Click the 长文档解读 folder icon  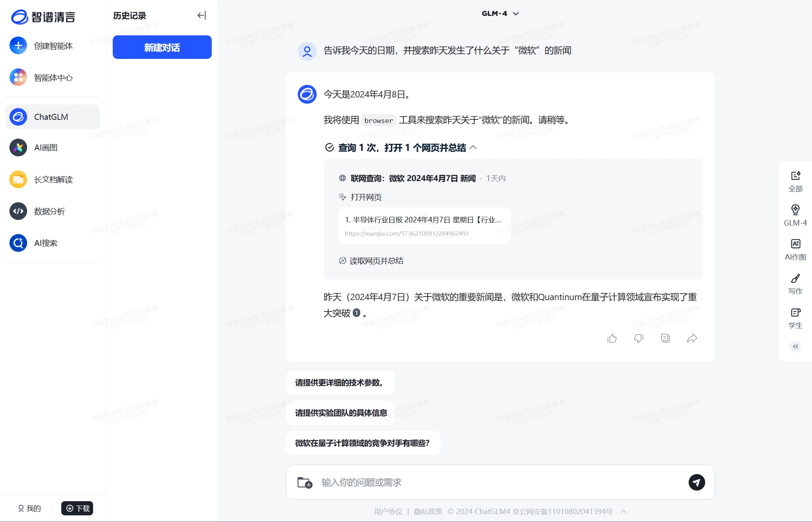[18, 179]
